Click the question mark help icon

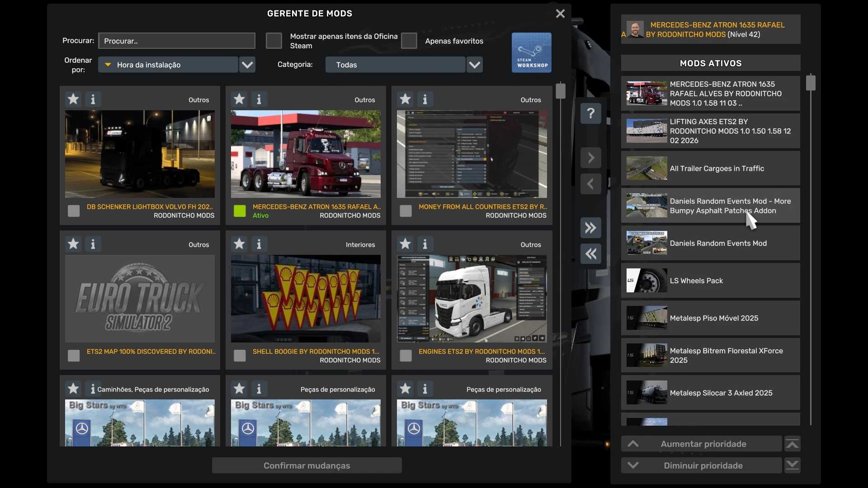tap(590, 113)
